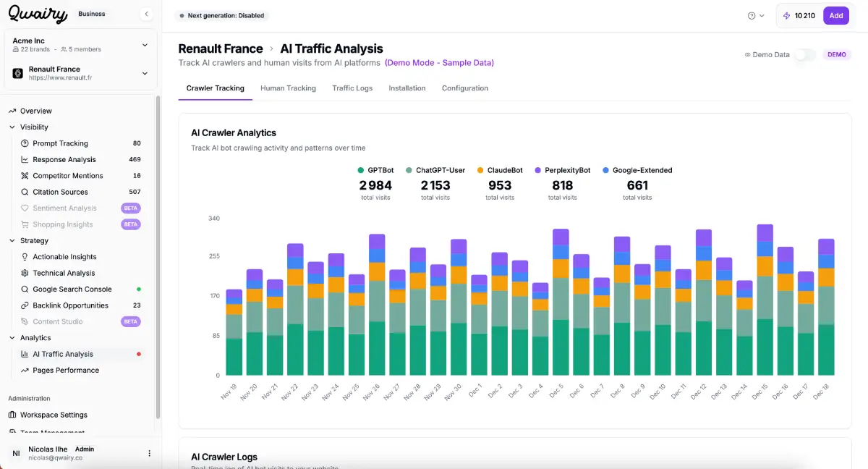868x469 pixels.
Task: Open the help question mark icon
Action: click(752, 15)
